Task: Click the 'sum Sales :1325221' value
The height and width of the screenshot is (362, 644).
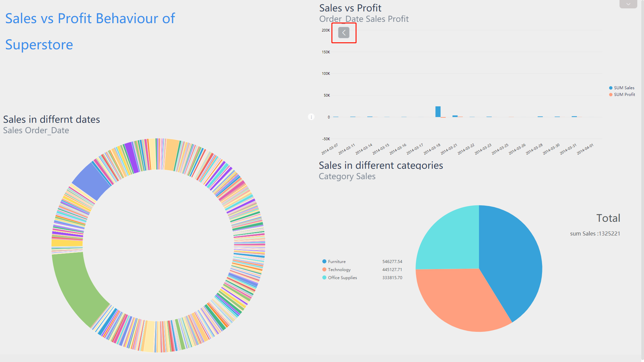Action: pyautogui.click(x=595, y=234)
